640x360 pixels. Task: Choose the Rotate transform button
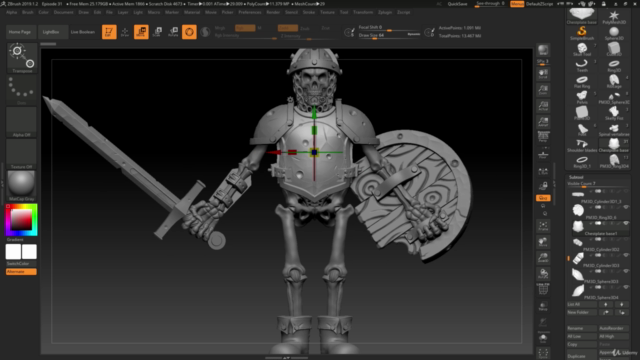pos(173,32)
